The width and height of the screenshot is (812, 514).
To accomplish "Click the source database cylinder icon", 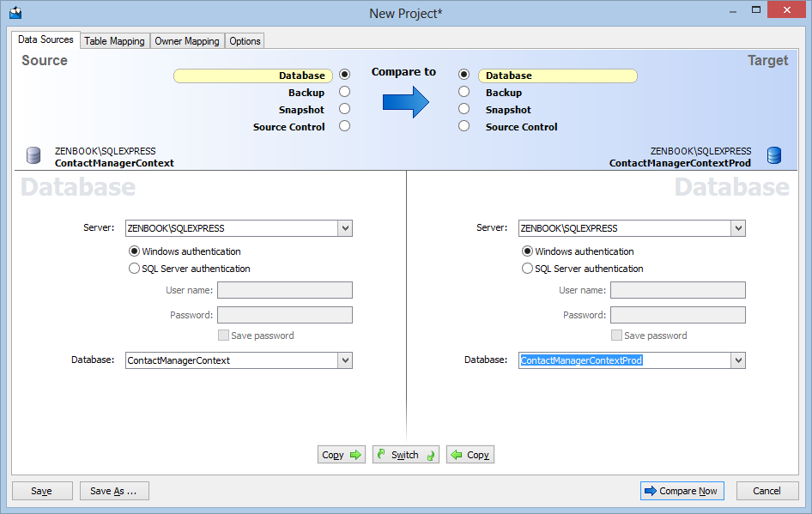I will (x=33, y=155).
